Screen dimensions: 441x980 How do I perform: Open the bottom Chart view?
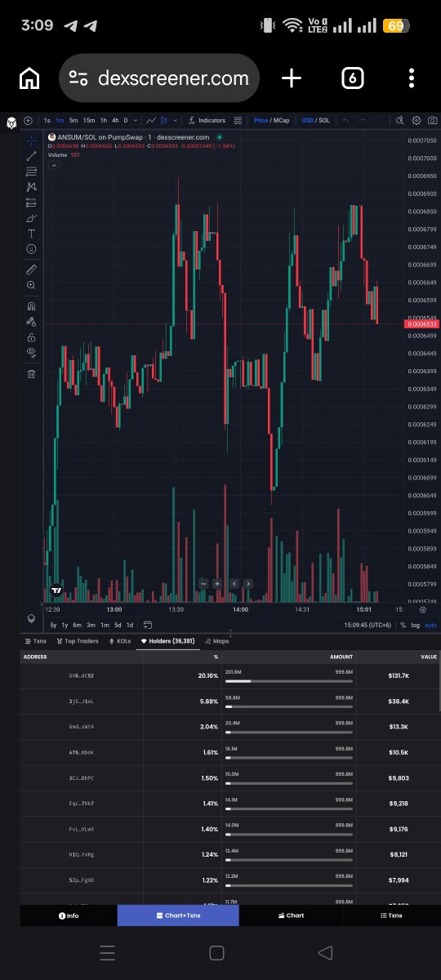coord(291,915)
